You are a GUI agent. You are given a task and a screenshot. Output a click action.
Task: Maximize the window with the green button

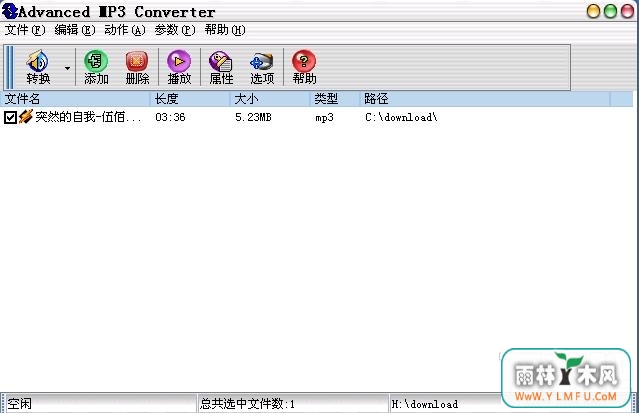pyautogui.click(x=610, y=11)
